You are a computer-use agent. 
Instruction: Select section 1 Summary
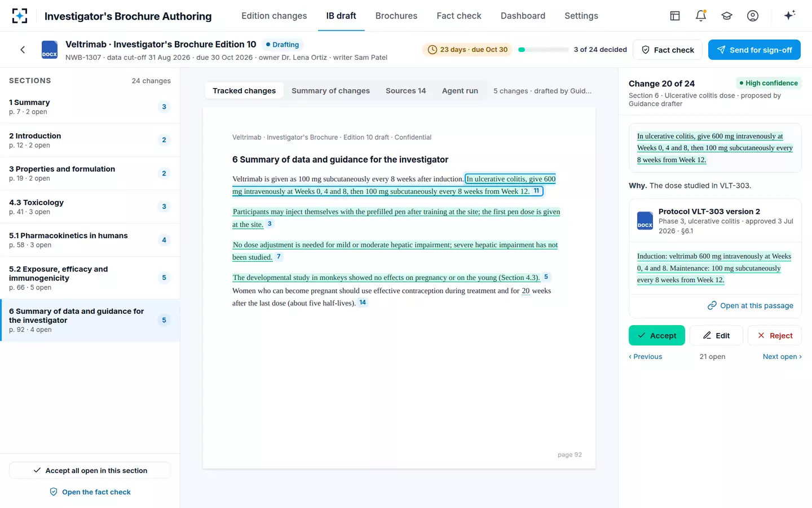click(x=90, y=107)
